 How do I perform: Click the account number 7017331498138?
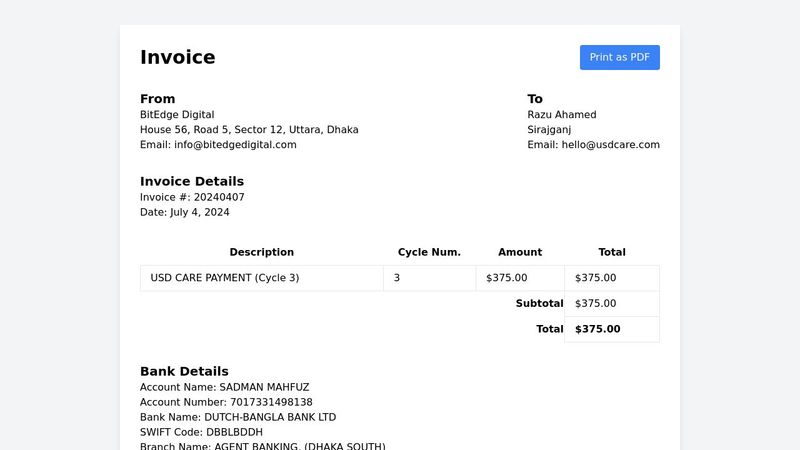(x=271, y=402)
